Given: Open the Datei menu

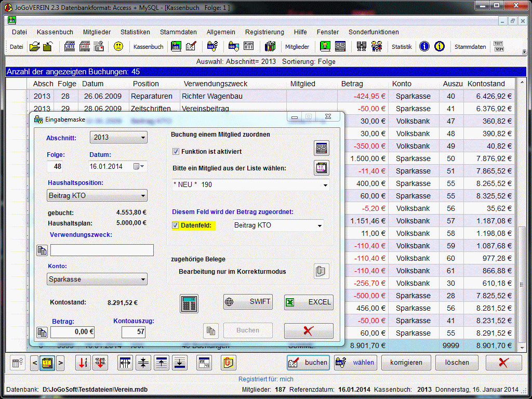Looking at the screenshot, I should (19, 32).
